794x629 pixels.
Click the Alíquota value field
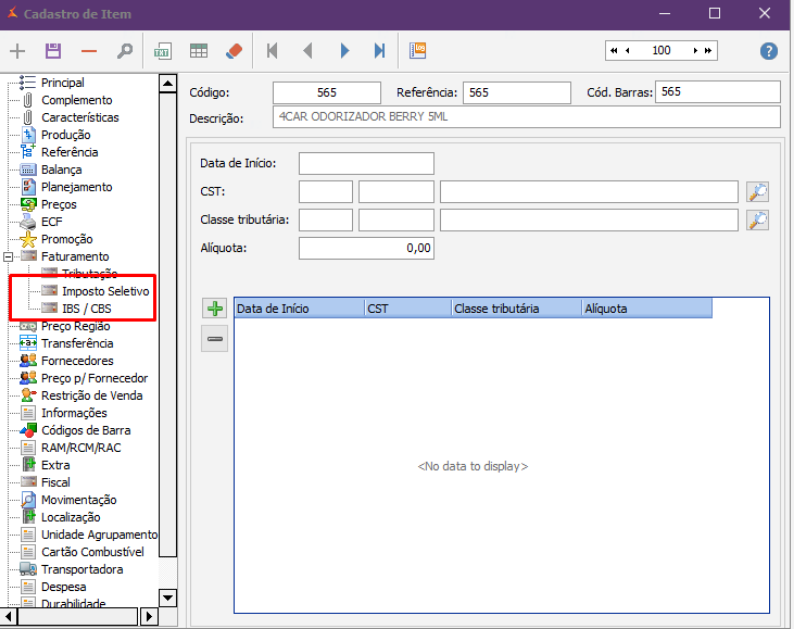point(366,248)
